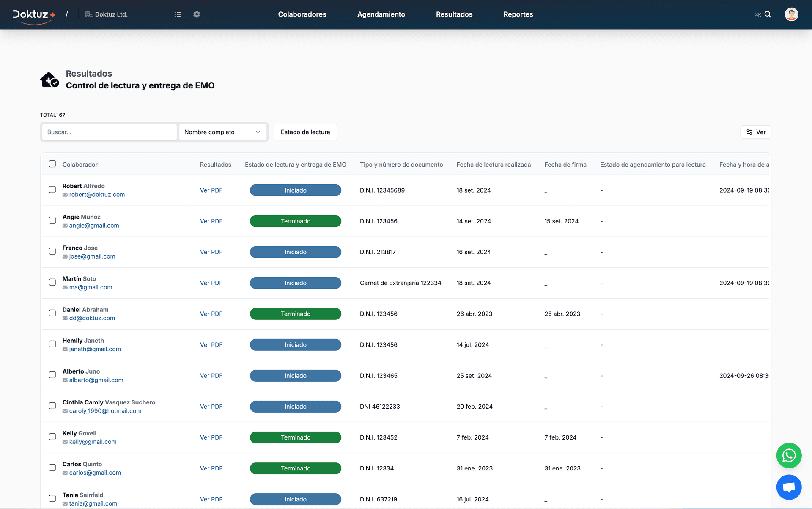
Task: Click the Resultados house icon
Action: [49, 80]
